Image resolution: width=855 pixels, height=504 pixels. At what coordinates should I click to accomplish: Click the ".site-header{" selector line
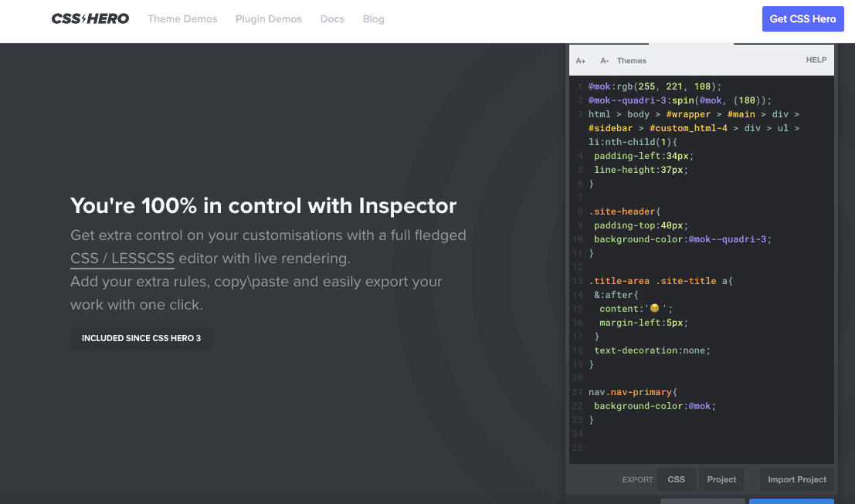[624, 211]
